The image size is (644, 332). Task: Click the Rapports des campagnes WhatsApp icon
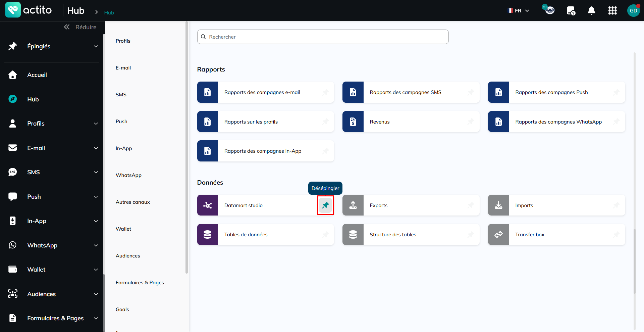click(498, 122)
